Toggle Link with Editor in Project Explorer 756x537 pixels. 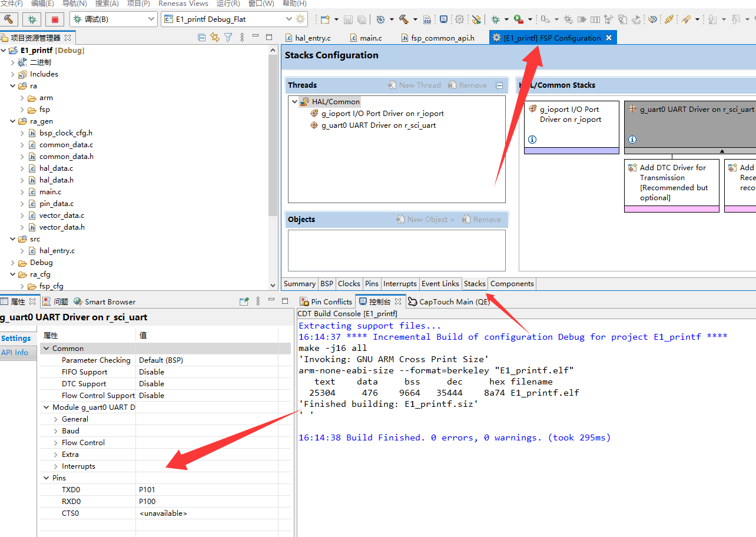tap(215, 37)
